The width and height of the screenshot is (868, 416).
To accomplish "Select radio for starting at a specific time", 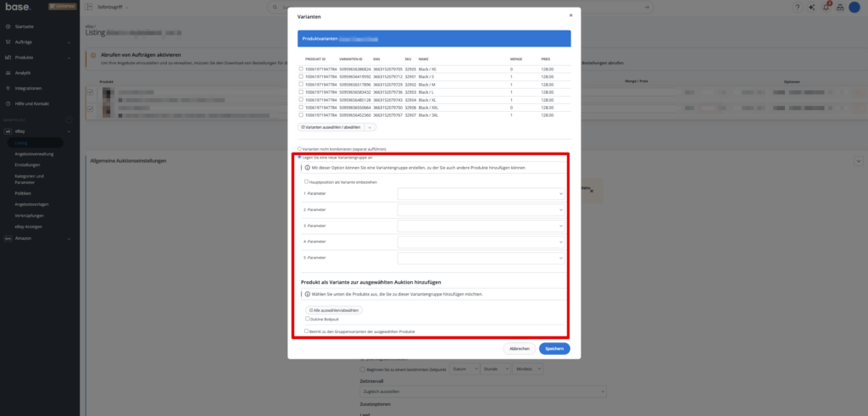I will coord(363,369).
